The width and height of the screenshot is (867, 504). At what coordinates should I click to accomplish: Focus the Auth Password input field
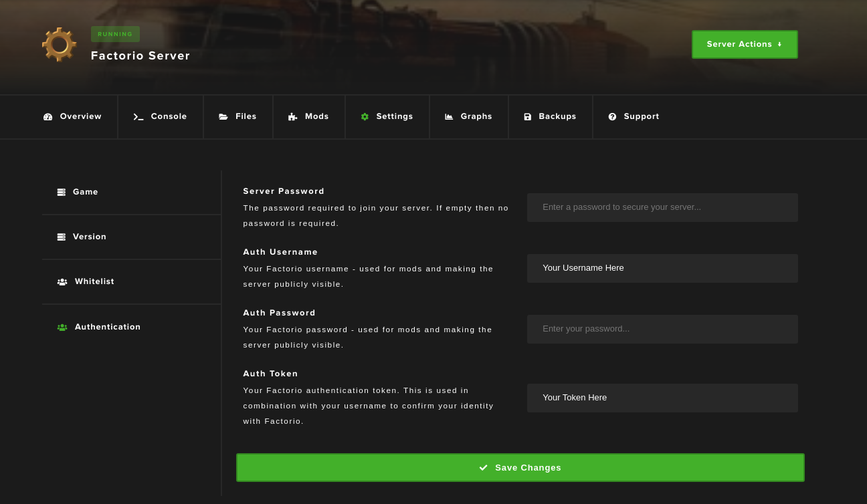pyautogui.click(x=662, y=329)
